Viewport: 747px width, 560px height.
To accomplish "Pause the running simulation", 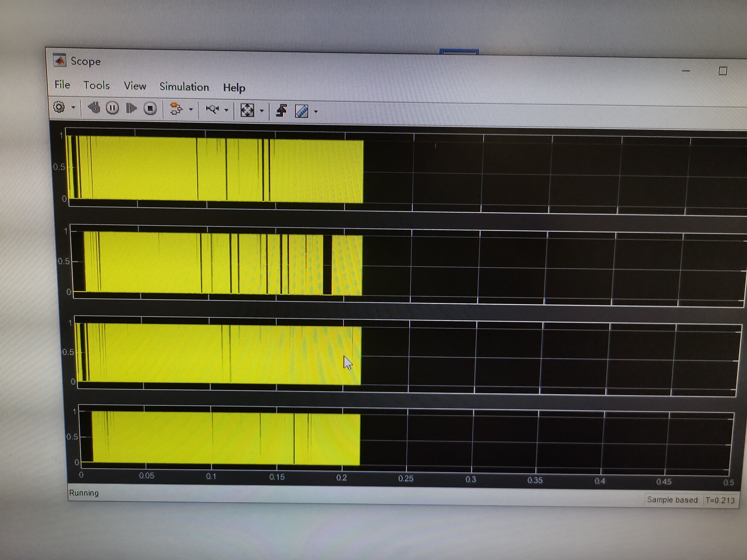I will click(x=112, y=108).
